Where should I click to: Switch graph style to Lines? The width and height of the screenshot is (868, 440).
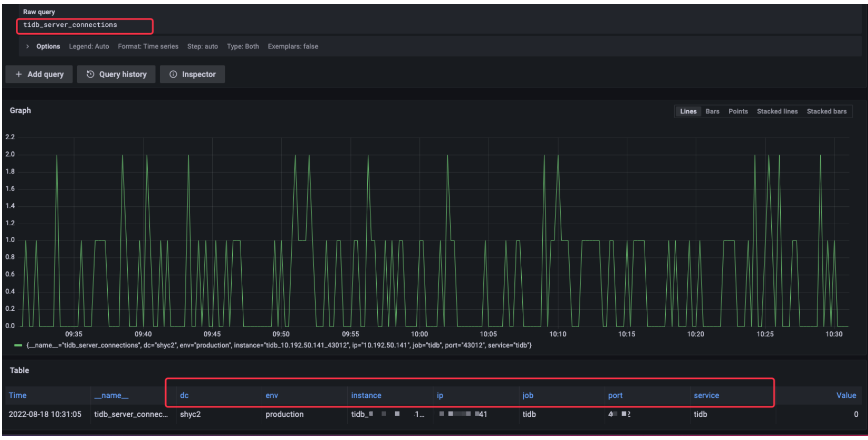click(688, 111)
